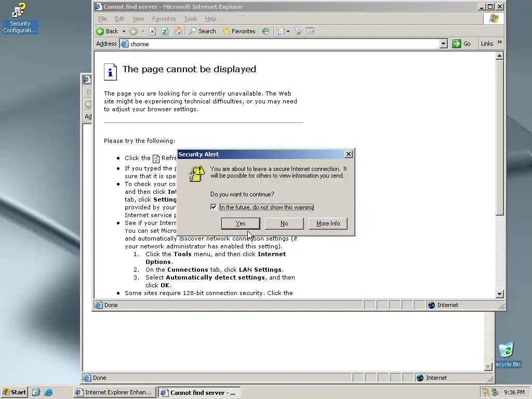Image resolution: width=532 pixels, height=399 pixels.
Task: Click the refresh icon in the 'Click the Refresh' bullet
Action: click(x=156, y=158)
